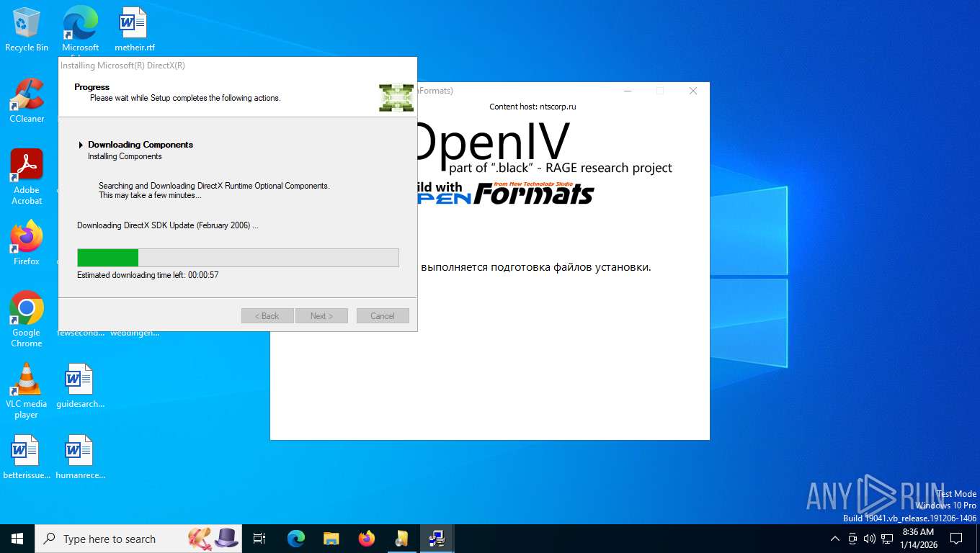This screenshot has width=980, height=553.
Task: Open the humanrece document icon
Action: pyautogui.click(x=80, y=457)
